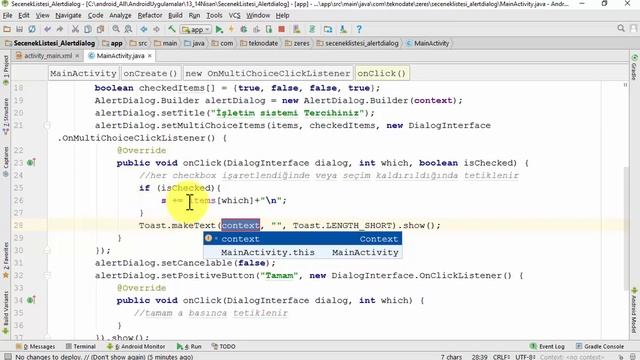Click the Open folder toolbar icon
The image size is (640, 360).
coord(7,29)
